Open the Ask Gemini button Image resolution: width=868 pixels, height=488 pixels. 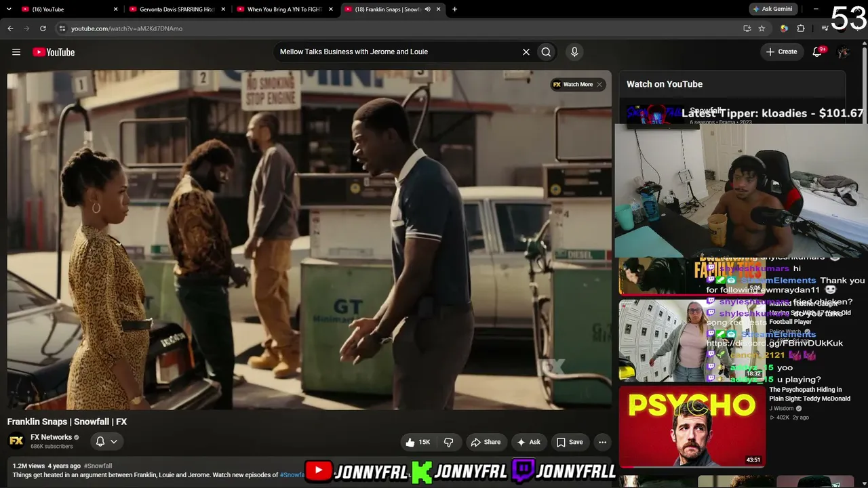(x=772, y=9)
